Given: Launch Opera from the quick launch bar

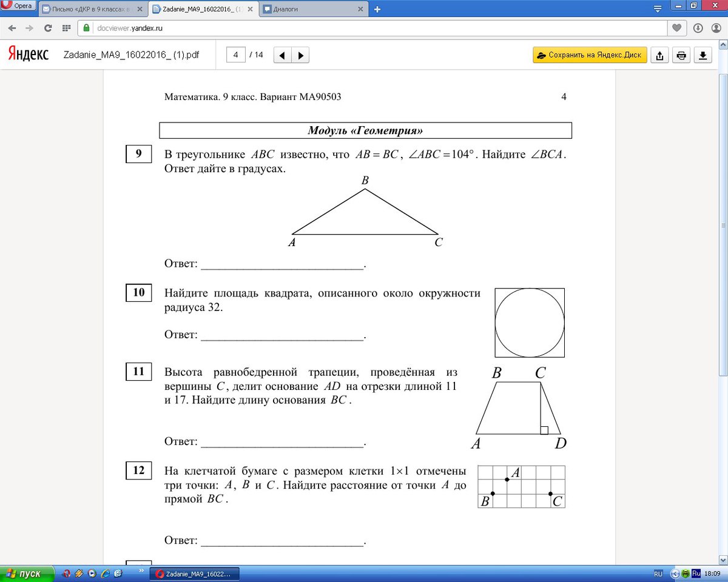Looking at the screenshot, I should [67, 574].
